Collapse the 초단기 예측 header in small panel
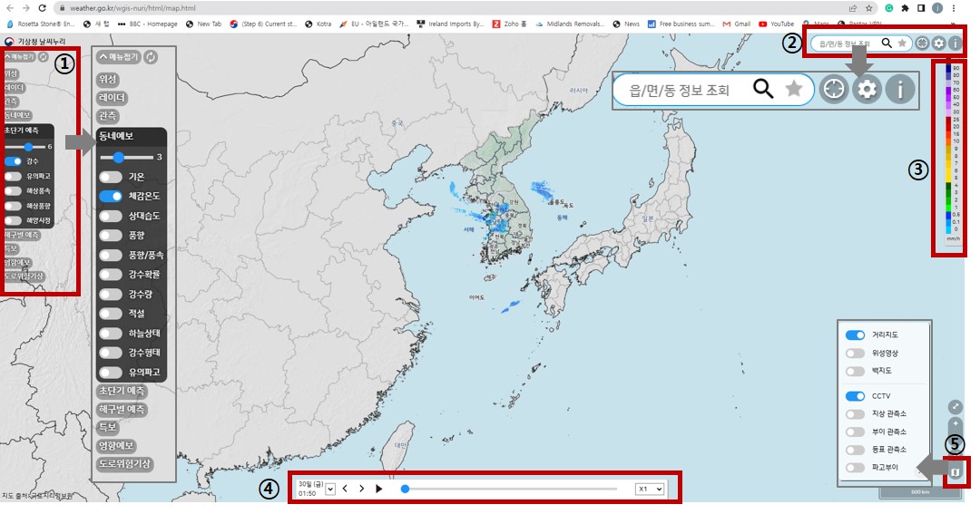Image resolution: width=980 pixels, height=514 pixels. 28,130
